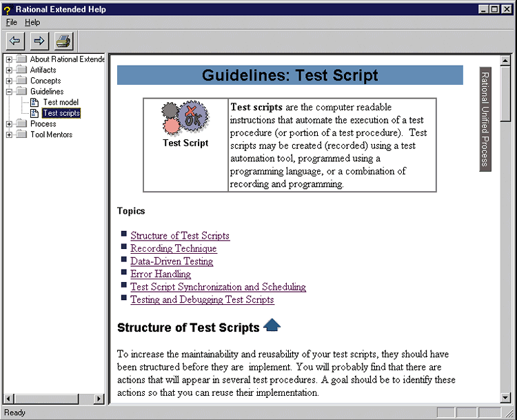
Task: Click the blue up arrow beside Structure heading
Action: [x=272, y=326]
